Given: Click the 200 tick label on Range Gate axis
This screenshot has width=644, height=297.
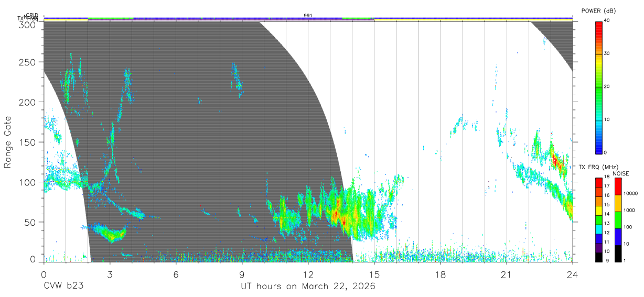Looking at the screenshot, I should 28,102.
